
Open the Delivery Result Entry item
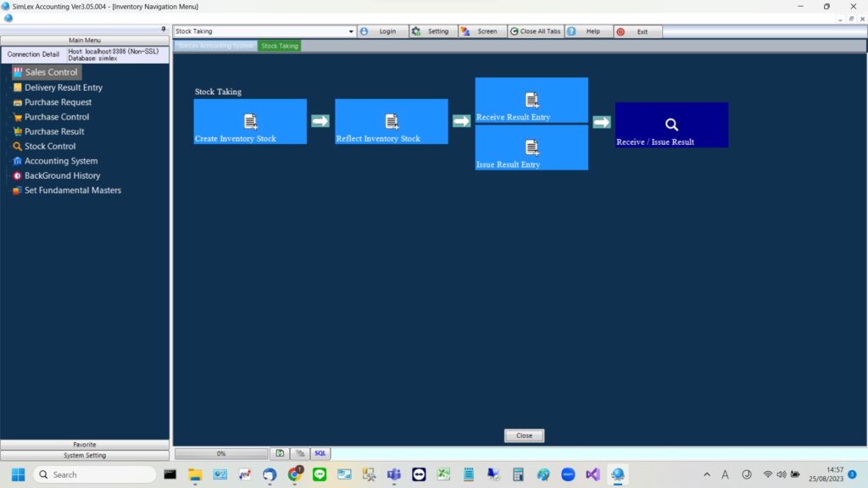pyautogui.click(x=17, y=87)
